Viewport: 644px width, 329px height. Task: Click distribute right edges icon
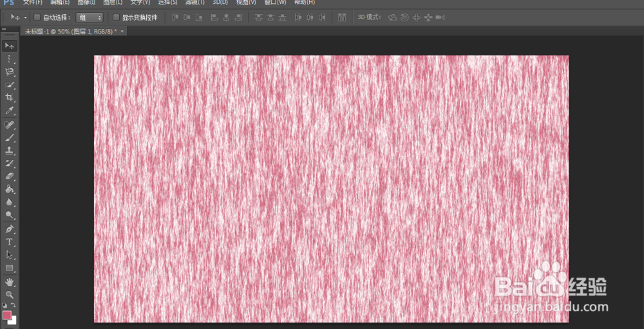point(323,17)
